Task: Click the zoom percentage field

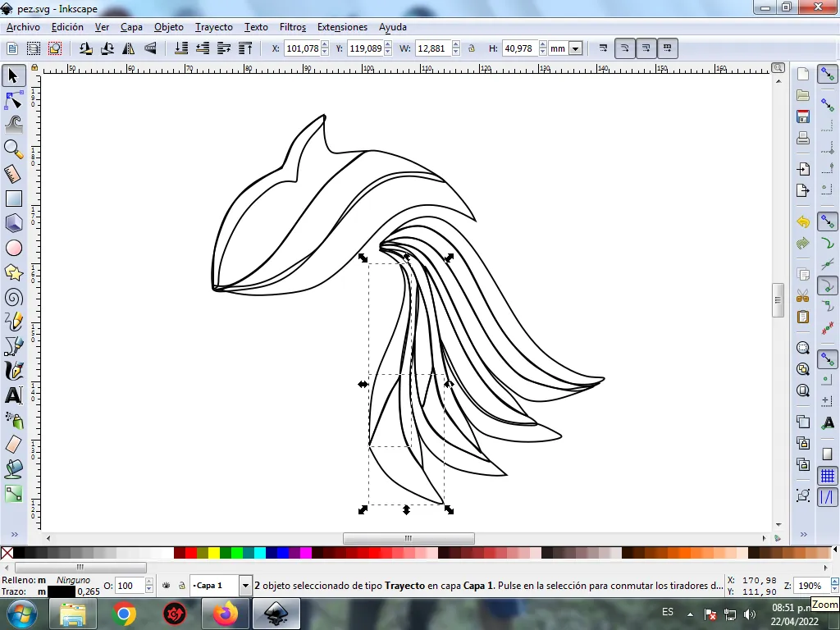Action: coord(810,586)
